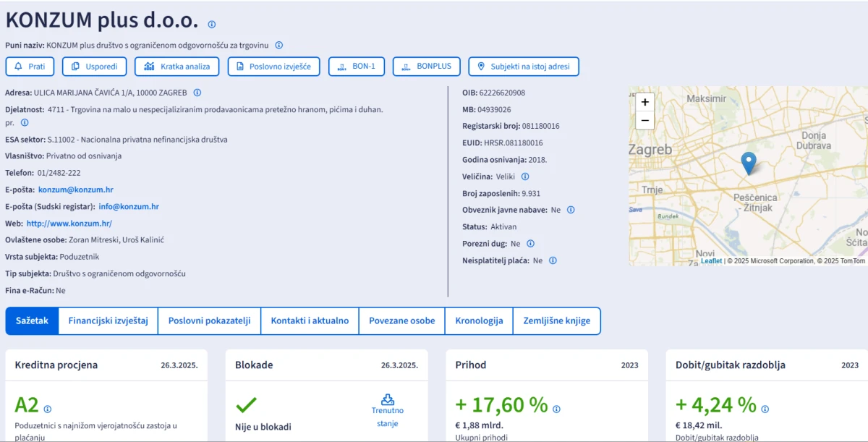The width and height of the screenshot is (868, 442).
Task: Click info icon beside Obveznik javne nabave
Action: click(571, 210)
